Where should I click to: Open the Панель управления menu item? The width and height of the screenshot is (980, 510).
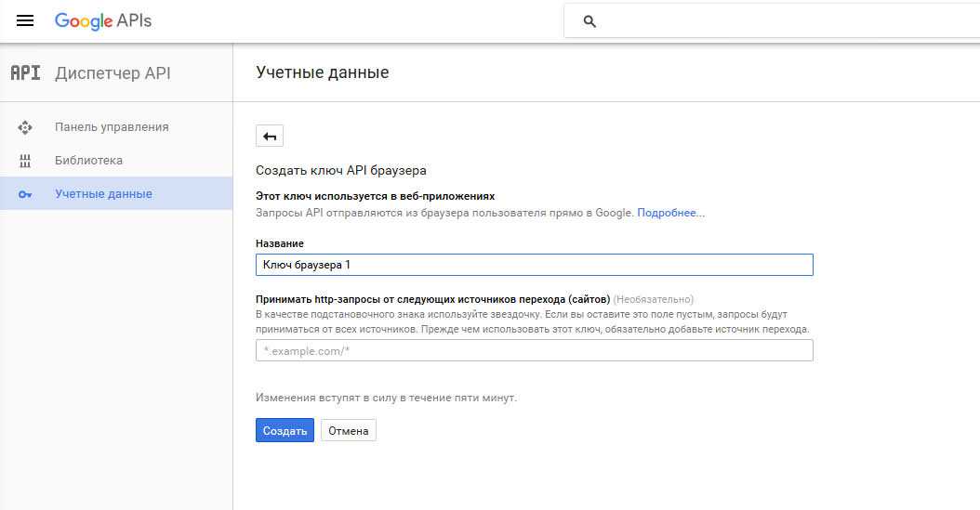(x=112, y=127)
